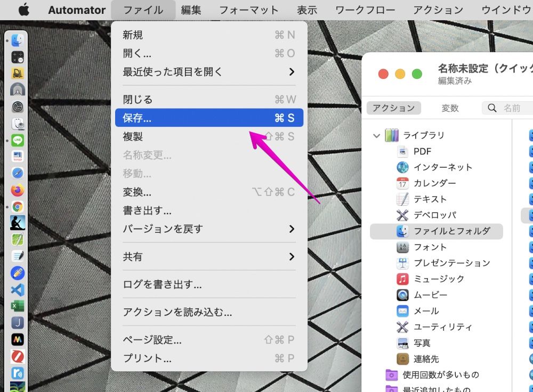Launch Safari from the Dock
Viewport: 533px width, 392px height.
point(18,173)
